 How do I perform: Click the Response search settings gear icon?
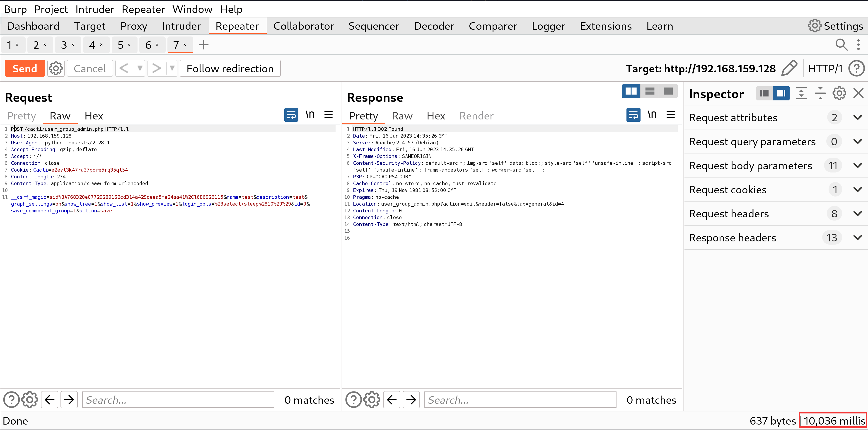pyautogui.click(x=372, y=400)
